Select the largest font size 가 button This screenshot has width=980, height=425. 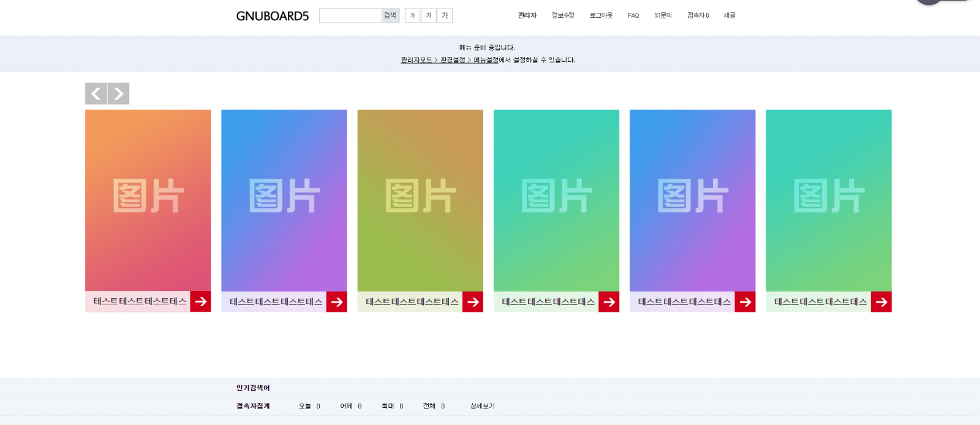445,16
